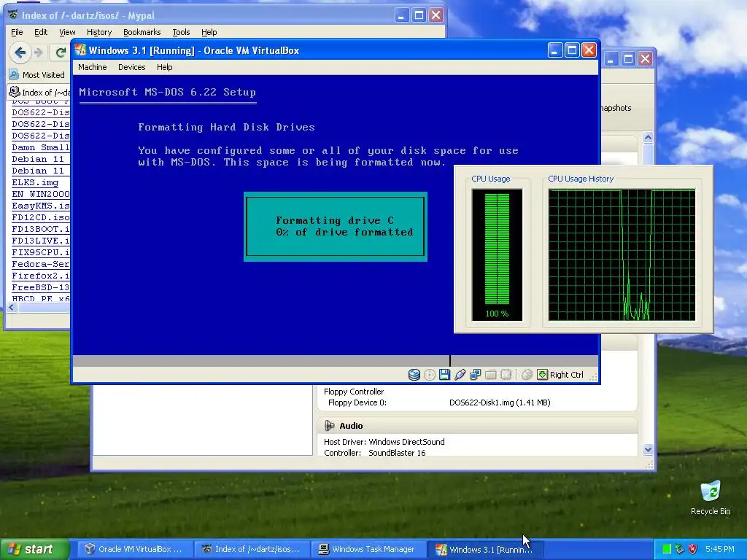Screen dimensions: 747x560
Task: Click the optical disc status icon in VM window
Action: pos(429,375)
